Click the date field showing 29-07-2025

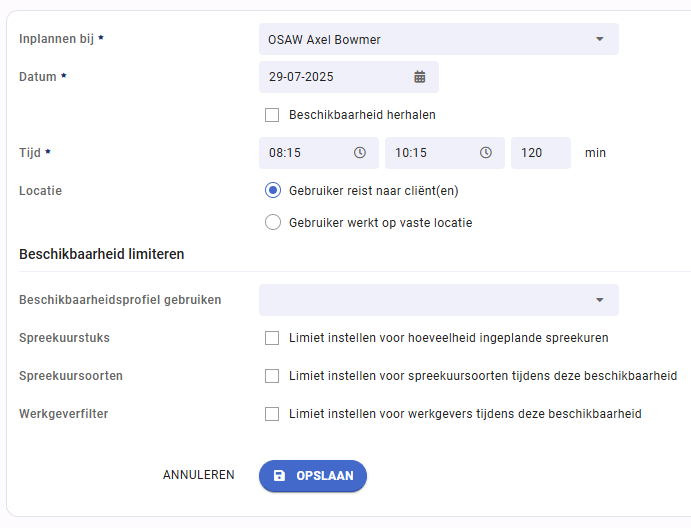click(x=349, y=77)
